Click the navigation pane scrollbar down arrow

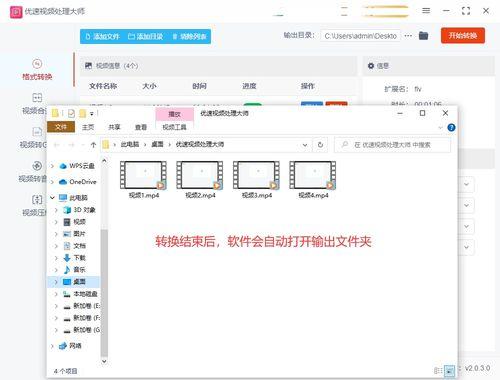coord(104,361)
